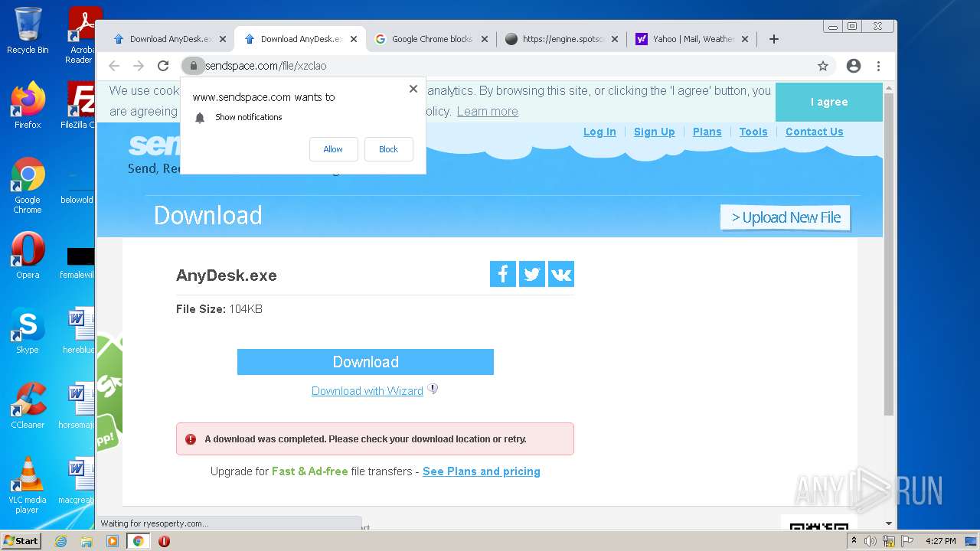
Task: Show hidden system tray icons
Action: pos(854,541)
